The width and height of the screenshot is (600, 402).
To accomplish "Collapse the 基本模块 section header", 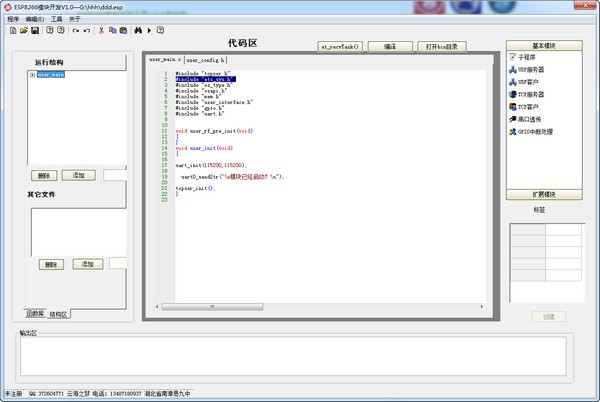I will 544,46.
